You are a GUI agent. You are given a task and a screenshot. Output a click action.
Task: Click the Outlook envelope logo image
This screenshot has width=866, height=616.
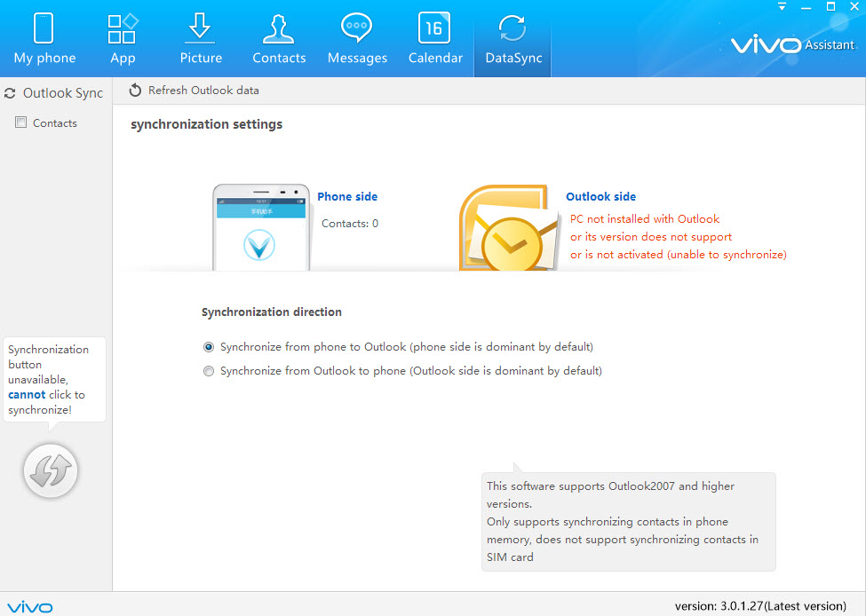[508, 231]
